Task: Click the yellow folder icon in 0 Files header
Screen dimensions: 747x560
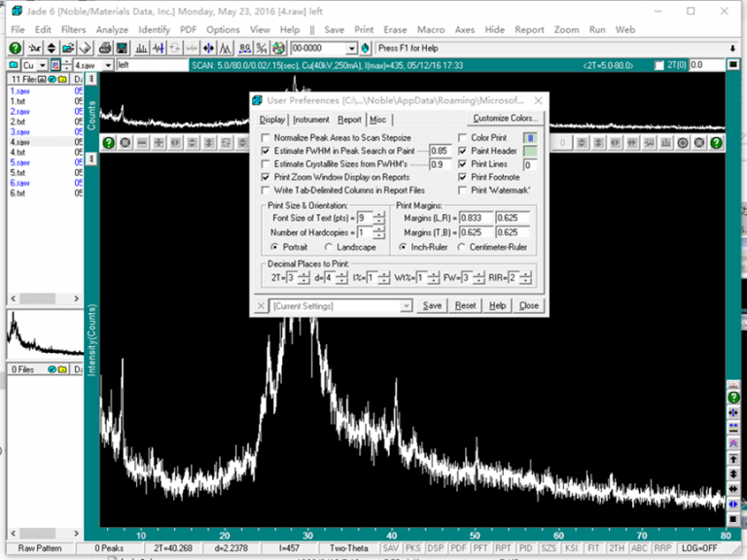Action: click(62, 369)
